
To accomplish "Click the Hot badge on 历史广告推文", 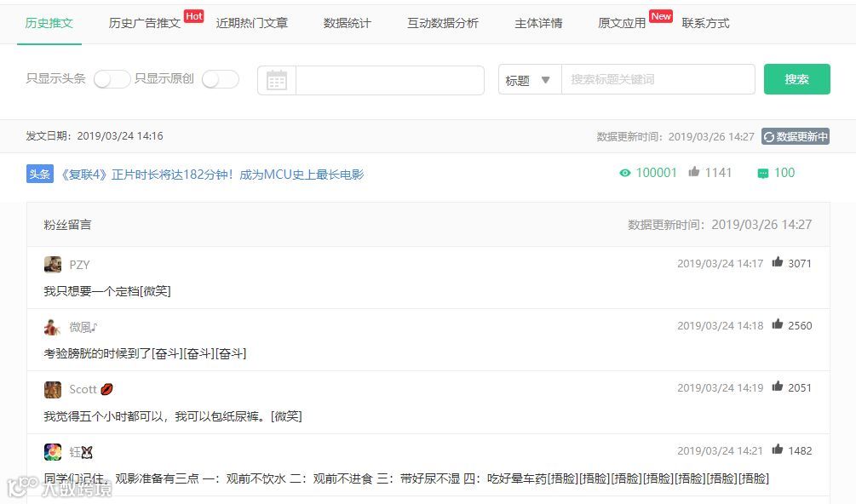I will click(x=194, y=16).
